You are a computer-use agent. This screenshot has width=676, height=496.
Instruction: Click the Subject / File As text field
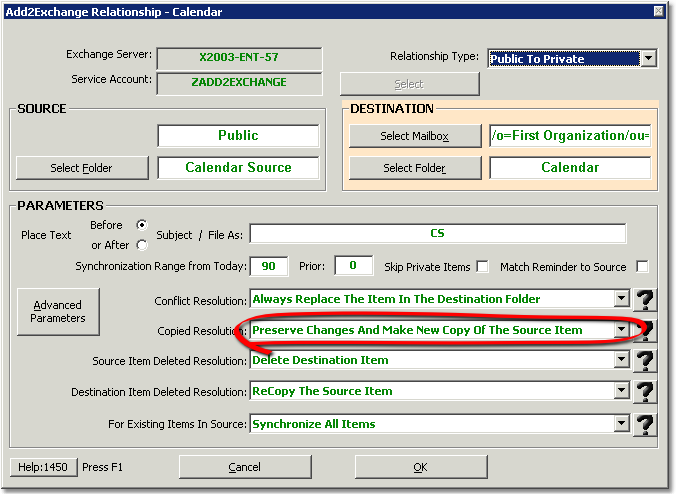point(438,233)
